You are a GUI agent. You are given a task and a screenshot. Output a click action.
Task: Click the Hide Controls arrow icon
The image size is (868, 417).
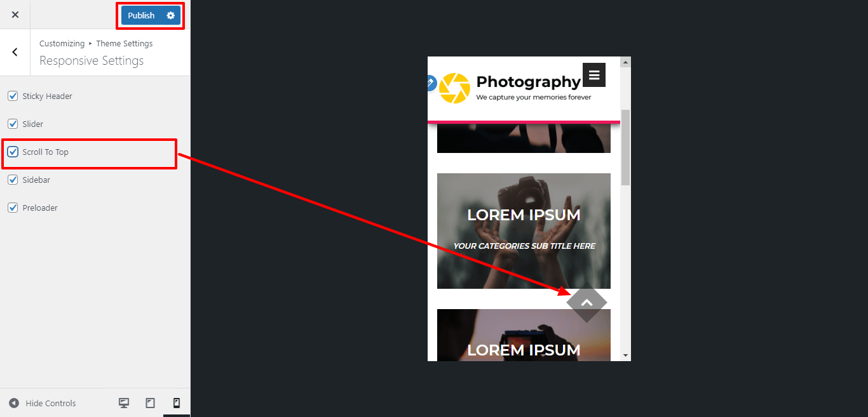(x=14, y=403)
